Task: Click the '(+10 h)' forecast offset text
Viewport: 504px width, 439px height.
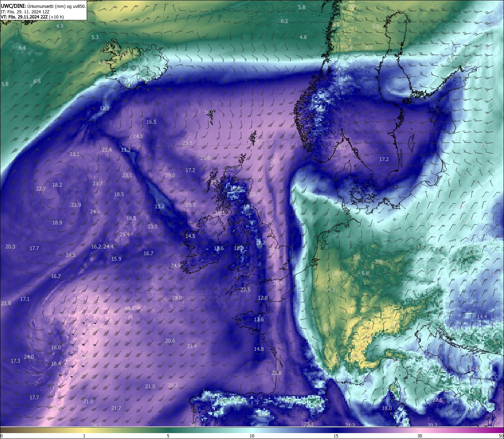Action: point(56,17)
